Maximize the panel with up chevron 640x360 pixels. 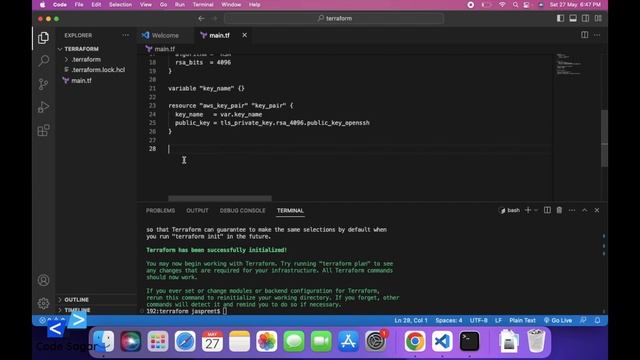click(x=584, y=210)
